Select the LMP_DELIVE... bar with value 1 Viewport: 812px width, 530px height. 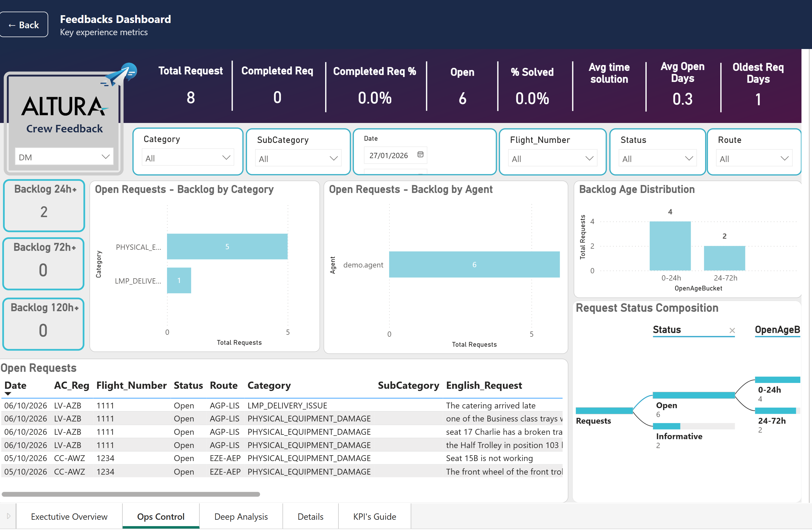[179, 280]
